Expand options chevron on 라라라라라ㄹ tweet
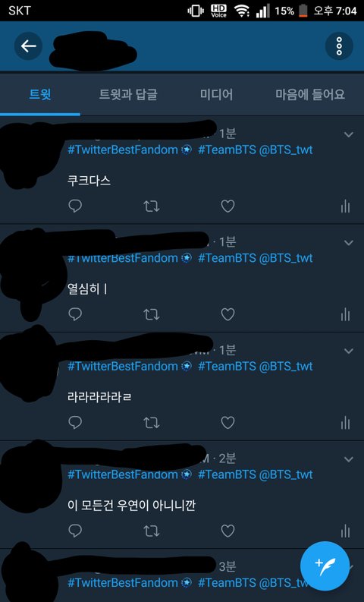 tap(349, 351)
